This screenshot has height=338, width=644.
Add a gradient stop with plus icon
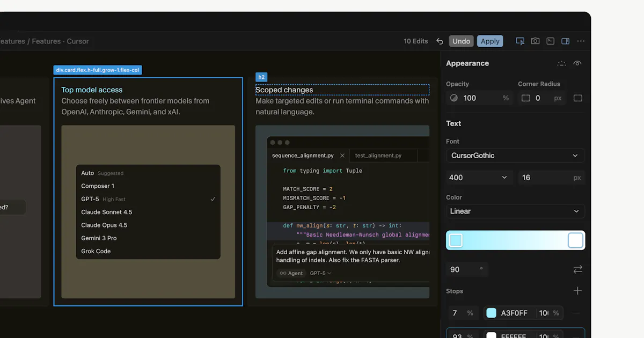coord(578,291)
